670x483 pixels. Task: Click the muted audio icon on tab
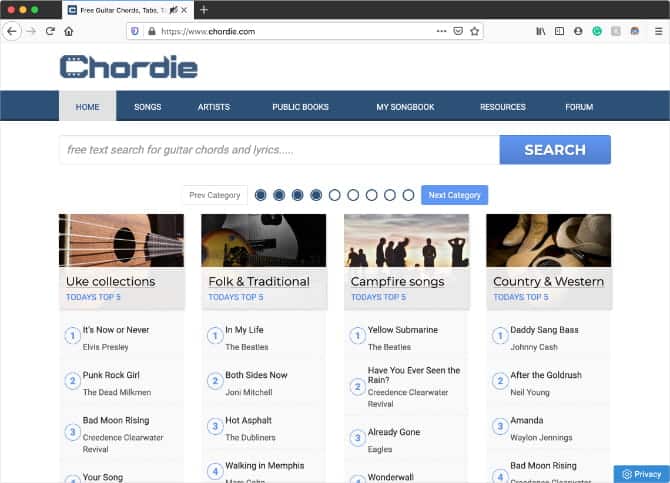[173, 10]
